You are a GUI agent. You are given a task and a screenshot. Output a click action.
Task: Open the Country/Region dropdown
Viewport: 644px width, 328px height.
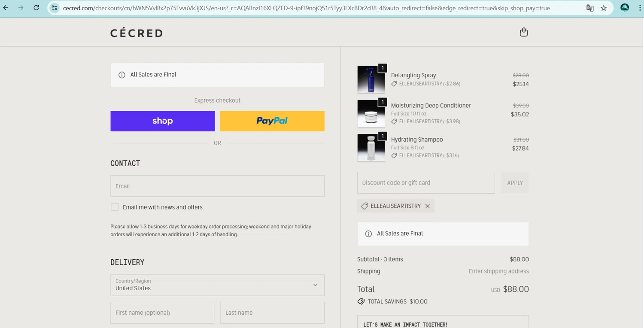tap(217, 285)
